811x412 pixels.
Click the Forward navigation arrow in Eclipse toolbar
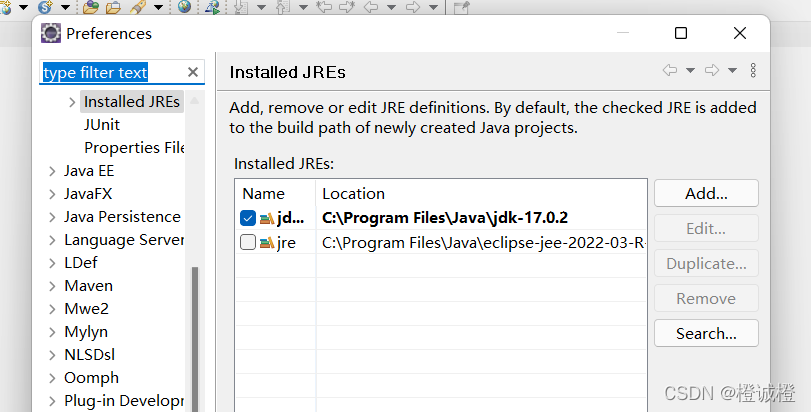[413, 7]
